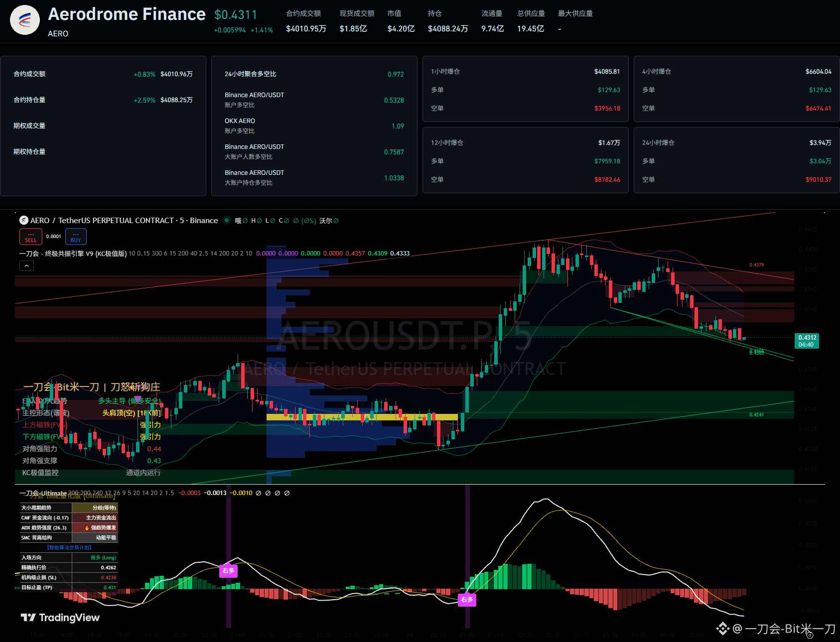
Task: Click Binance AERO/USDT 大账户持仓多空比 row
Action: (x=314, y=178)
